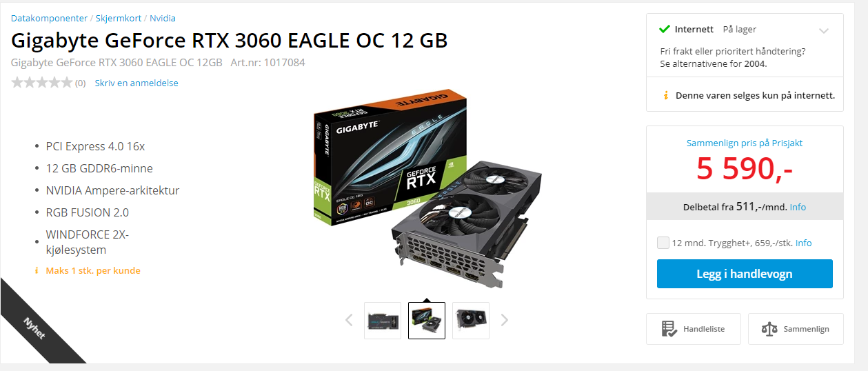Click the green in-stock checkmark icon
Viewport: 868px width, 371px height.
pyautogui.click(x=665, y=29)
